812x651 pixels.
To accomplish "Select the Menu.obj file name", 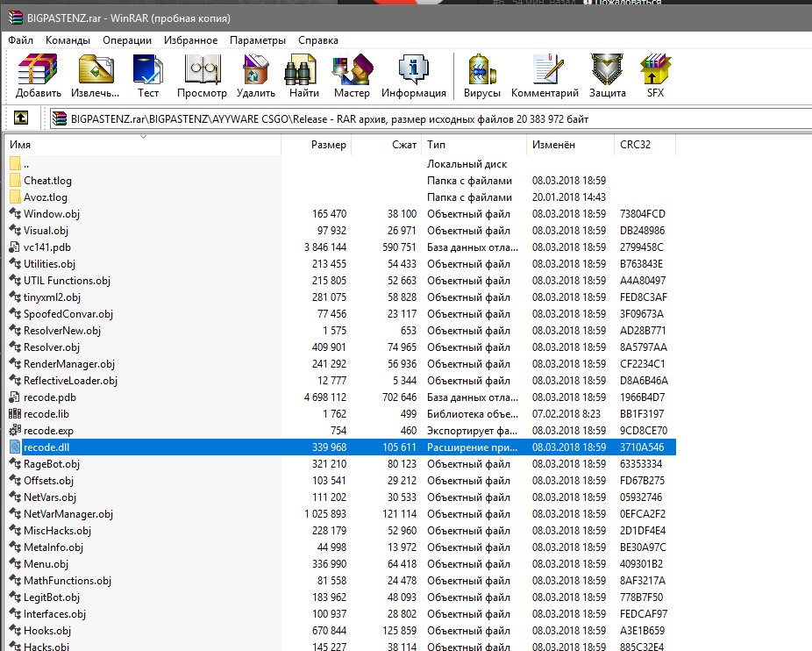I will 46,564.
